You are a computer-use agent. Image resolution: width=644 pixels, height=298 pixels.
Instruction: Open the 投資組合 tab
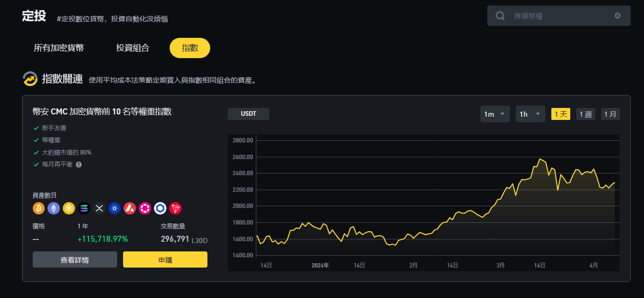pyautogui.click(x=133, y=48)
